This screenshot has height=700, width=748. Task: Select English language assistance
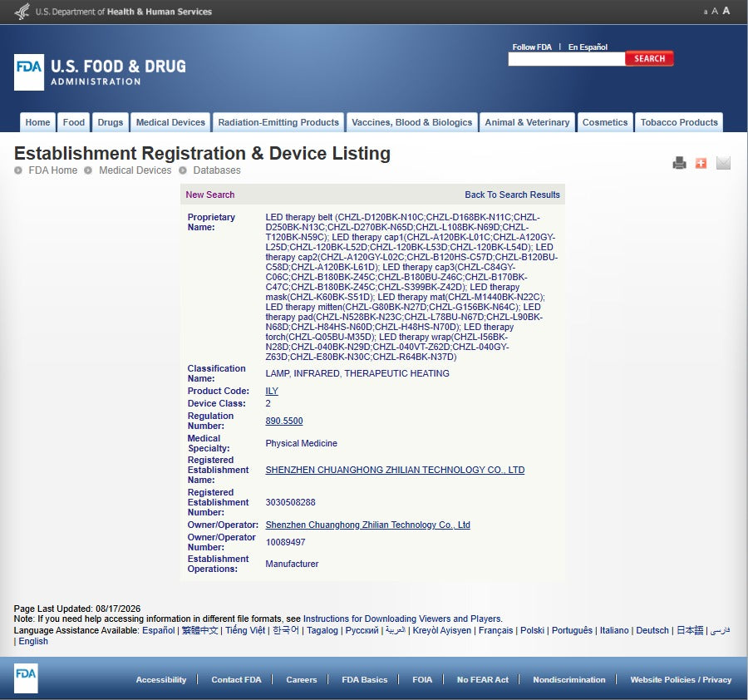(x=33, y=641)
